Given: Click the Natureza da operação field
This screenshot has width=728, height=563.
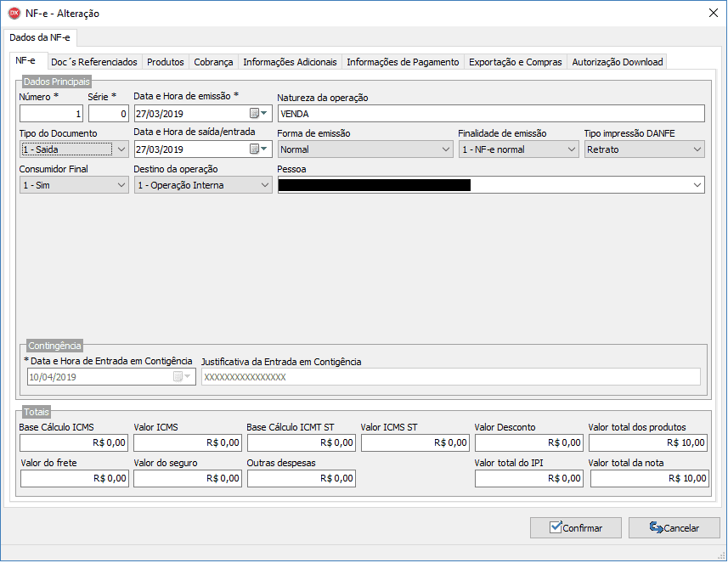Looking at the screenshot, I should (491, 114).
